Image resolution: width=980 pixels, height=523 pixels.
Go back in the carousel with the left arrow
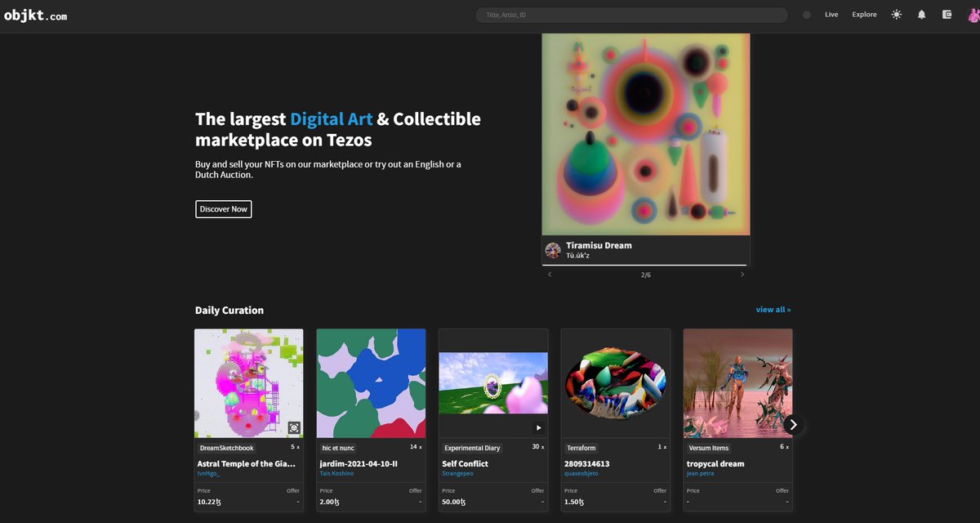point(549,275)
